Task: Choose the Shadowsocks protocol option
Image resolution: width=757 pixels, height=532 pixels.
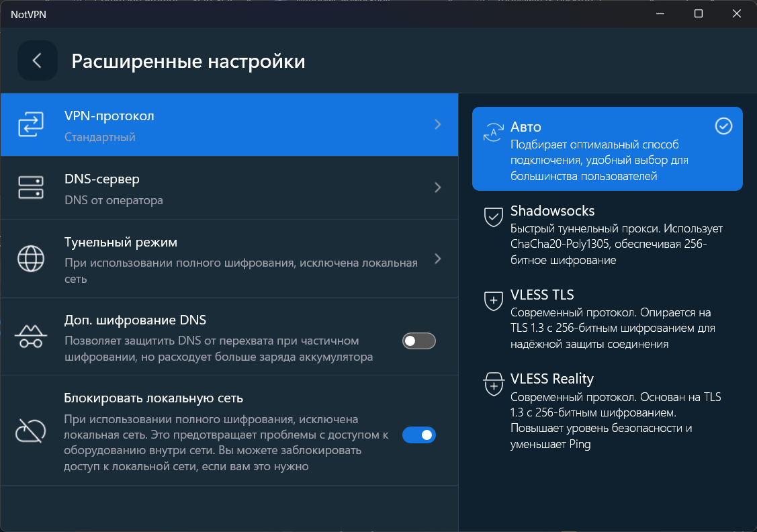Action: click(x=607, y=235)
